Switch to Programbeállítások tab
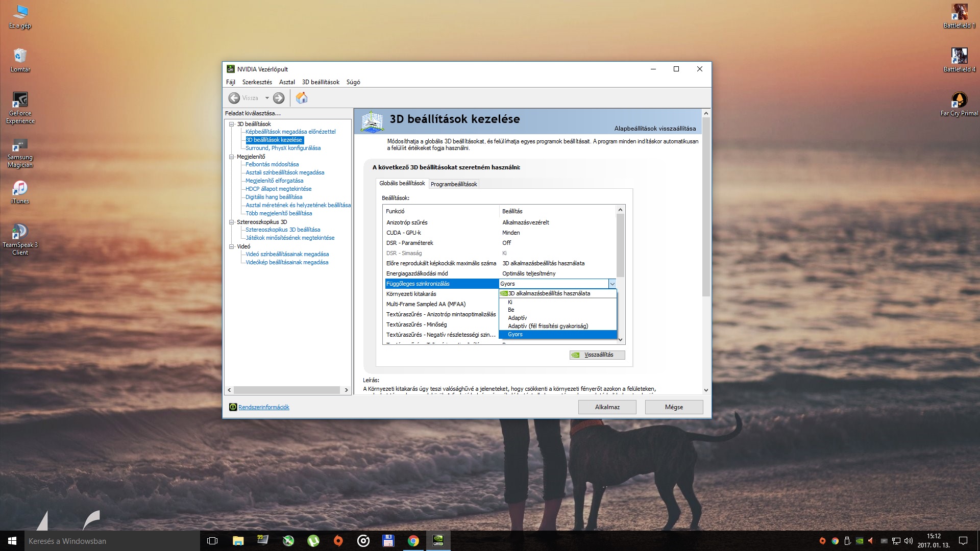This screenshot has height=551, width=980. [454, 184]
